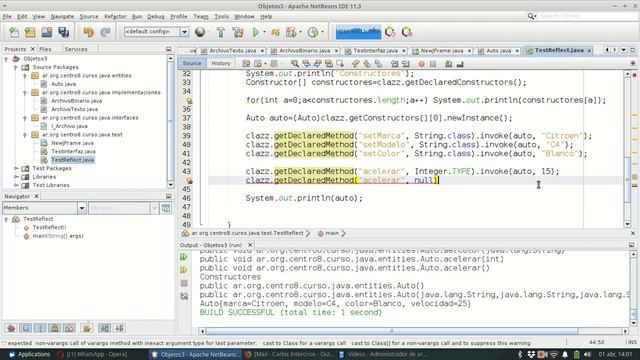Collapse the Objetos3 project node
The image size is (640, 360).
[7, 59]
